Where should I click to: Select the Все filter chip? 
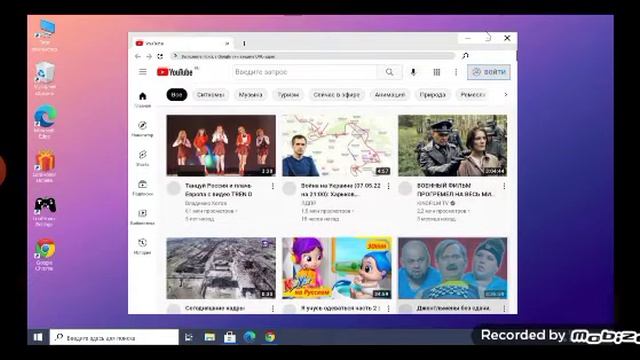[x=177, y=95]
